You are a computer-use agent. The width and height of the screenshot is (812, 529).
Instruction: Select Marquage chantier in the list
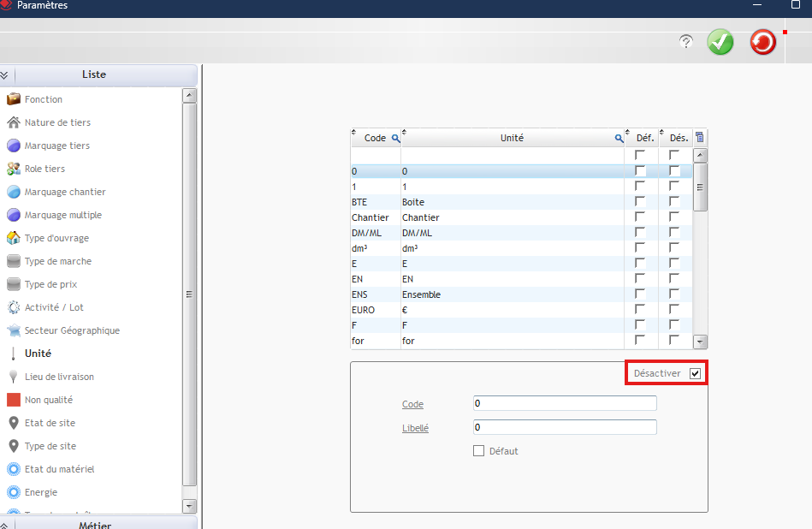tap(65, 192)
